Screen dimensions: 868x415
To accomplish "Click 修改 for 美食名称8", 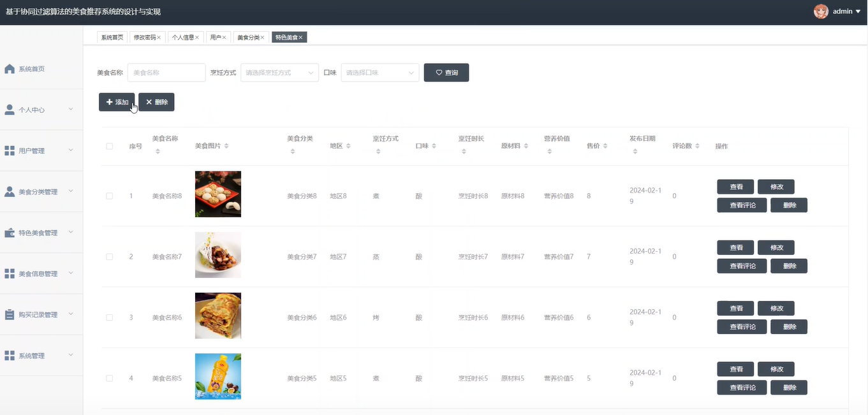I will tap(776, 187).
